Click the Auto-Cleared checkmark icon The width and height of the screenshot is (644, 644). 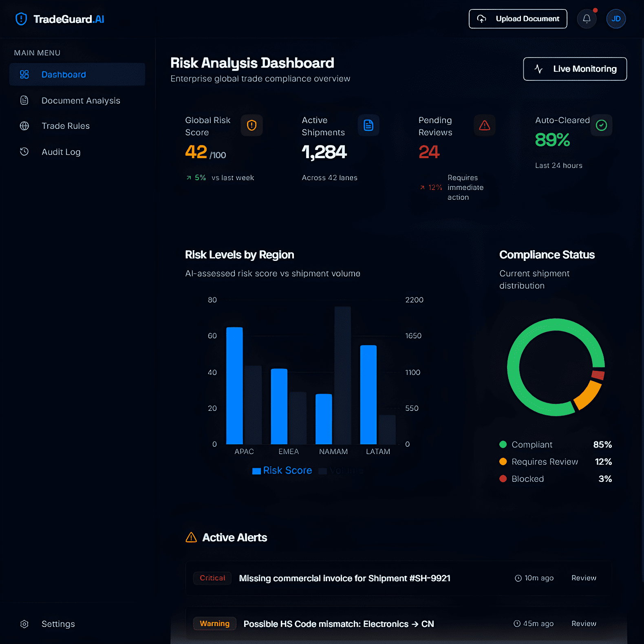click(x=601, y=125)
